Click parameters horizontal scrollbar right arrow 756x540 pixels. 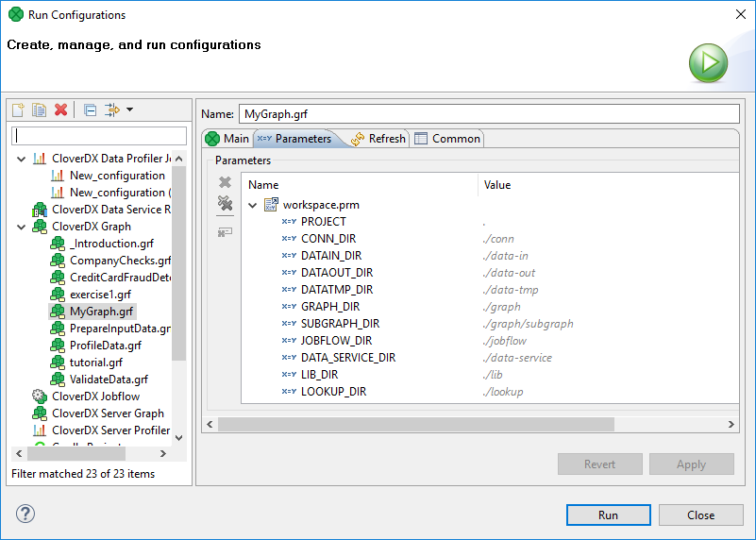(x=731, y=424)
